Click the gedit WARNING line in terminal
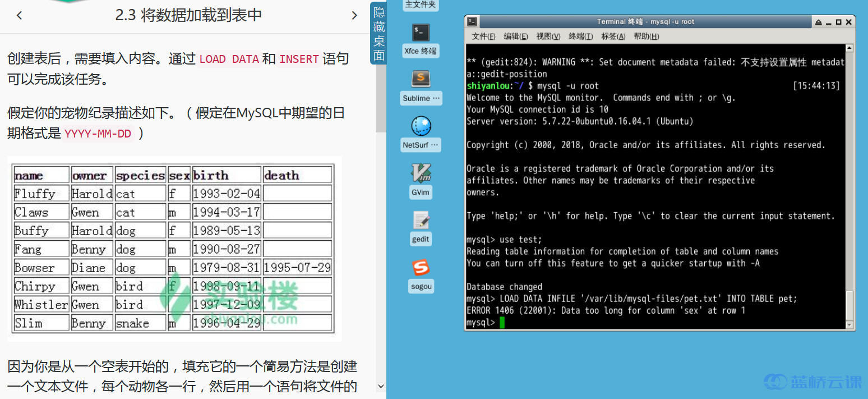Screen dimensions: 868x399 click(655, 62)
